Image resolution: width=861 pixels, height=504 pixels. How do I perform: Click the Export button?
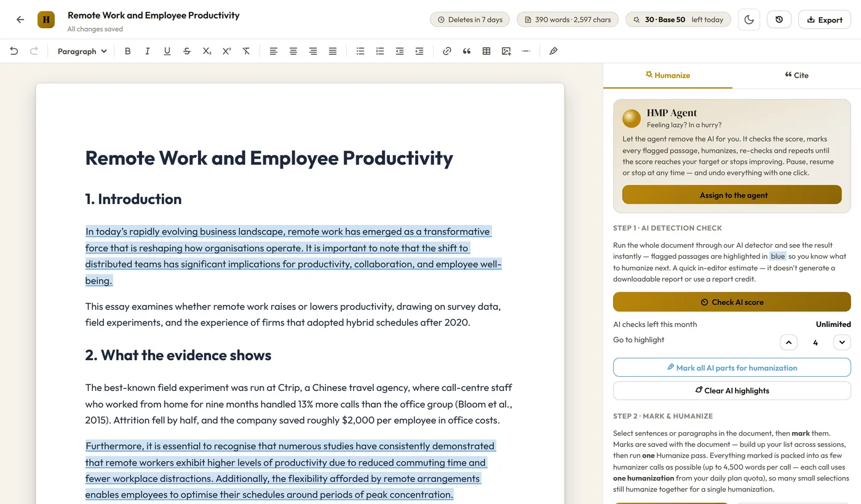point(824,20)
